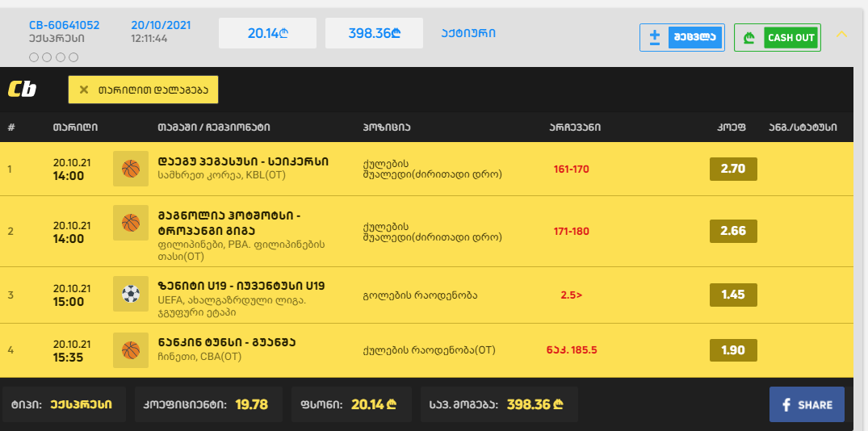Click the სამხრეთ კორეა, KBL(OT) league text

pyautogui.click(x=221, y=175)
